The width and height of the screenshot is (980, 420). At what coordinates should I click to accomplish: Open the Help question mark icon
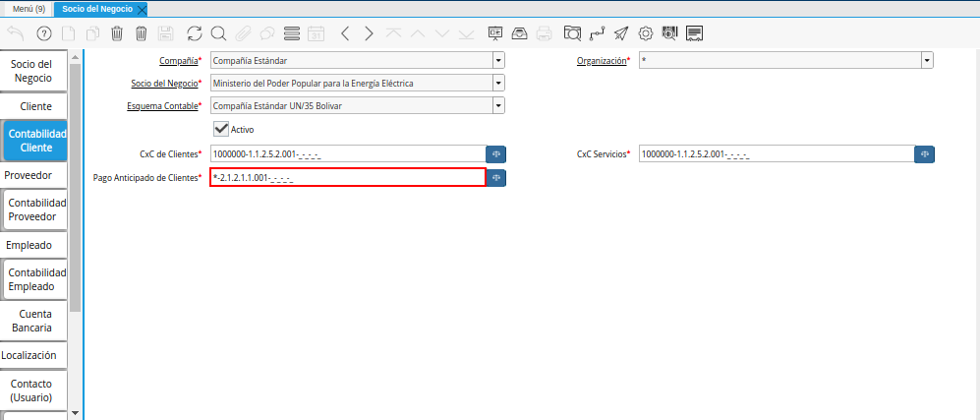click(x=44, y=33)
